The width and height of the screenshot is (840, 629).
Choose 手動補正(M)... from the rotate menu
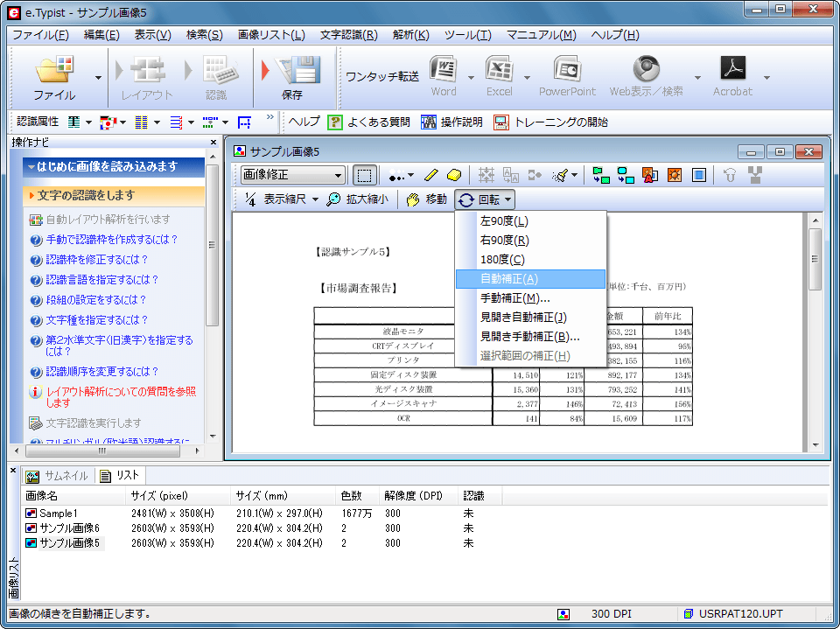click(x=530, y=298)
